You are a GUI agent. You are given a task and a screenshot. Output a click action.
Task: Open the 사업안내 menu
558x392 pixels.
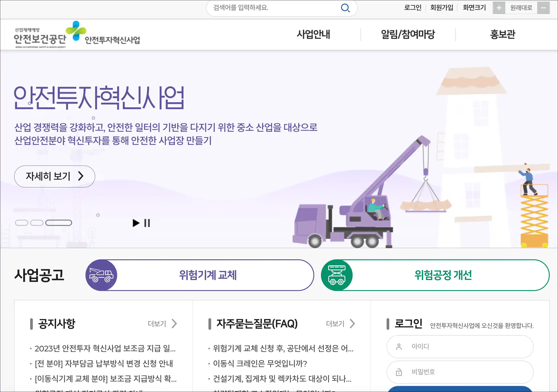(x=313, y=34)
